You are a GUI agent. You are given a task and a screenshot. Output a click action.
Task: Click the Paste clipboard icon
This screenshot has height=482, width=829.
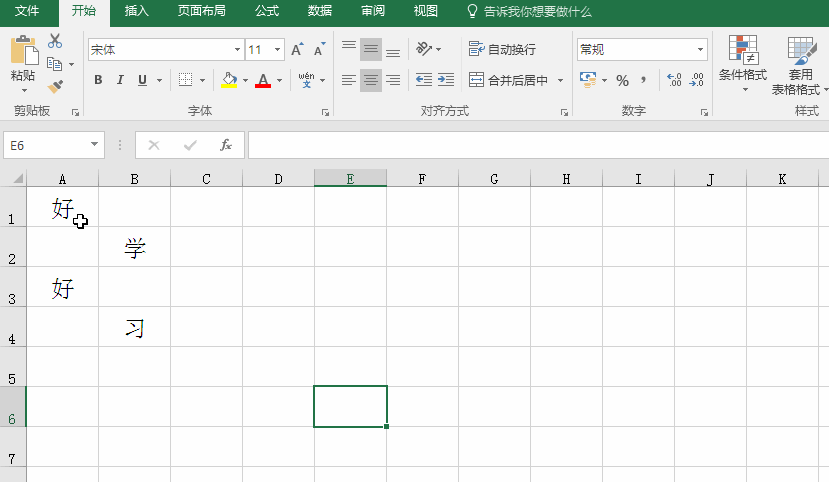(x=24, y=51)
